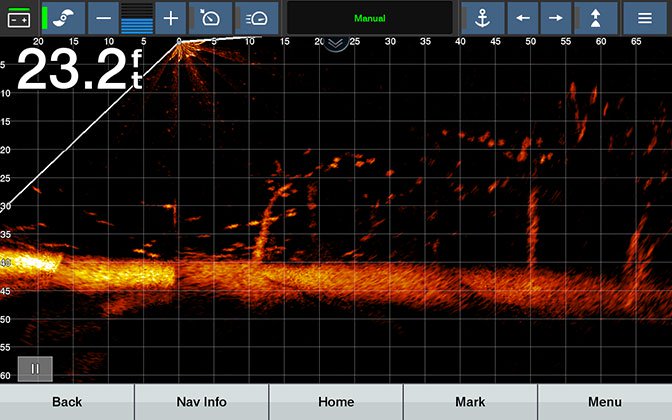Open the bottom Menu button
Image resolution: width=672 pixels, height=420 pixels.
point(605,402)
